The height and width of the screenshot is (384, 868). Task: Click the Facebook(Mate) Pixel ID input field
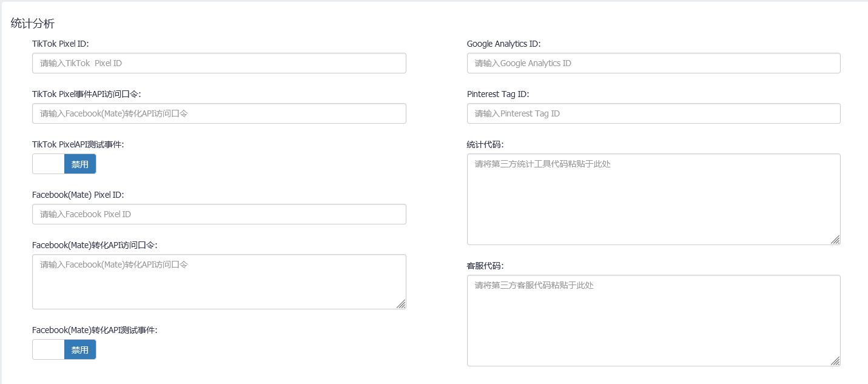tap(219, 214)
